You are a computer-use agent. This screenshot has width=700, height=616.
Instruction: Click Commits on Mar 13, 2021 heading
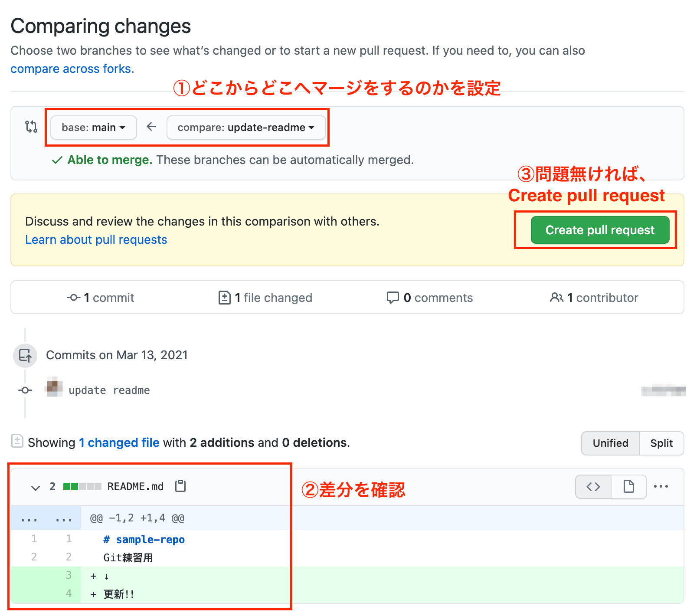[117, 355]
